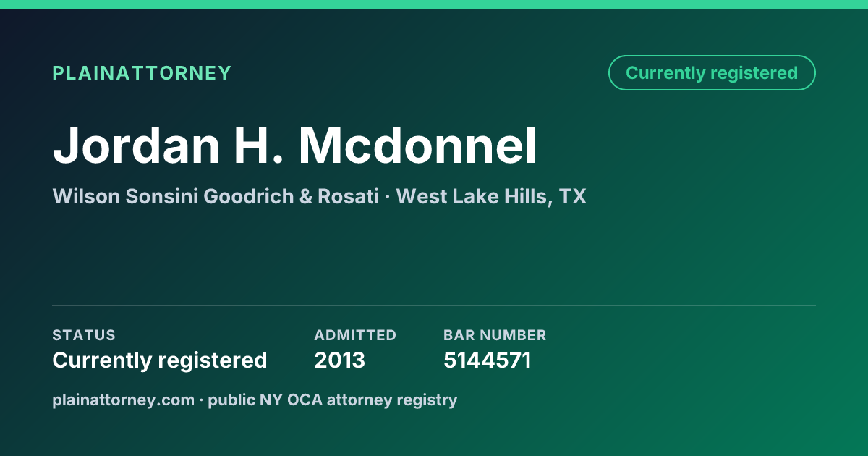Select the 2013 admission year
This screenshot has width=868, height=456.
point(339,360)
